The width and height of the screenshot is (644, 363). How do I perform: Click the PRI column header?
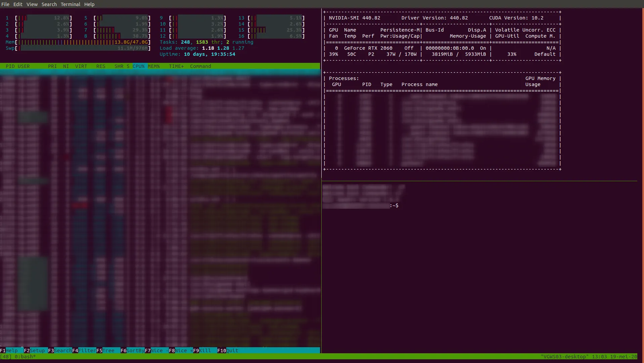[x=52, y=66]
